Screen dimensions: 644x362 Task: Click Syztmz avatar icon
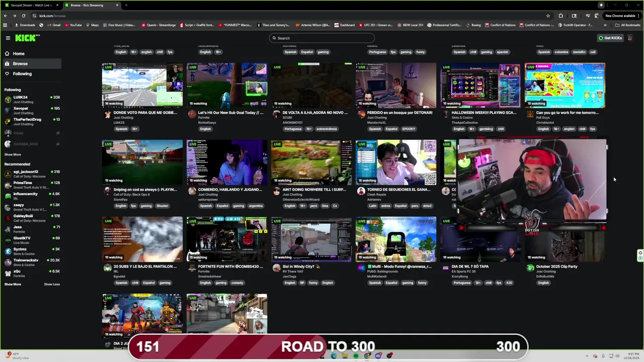pyautogui.click(x=8, y=251)
